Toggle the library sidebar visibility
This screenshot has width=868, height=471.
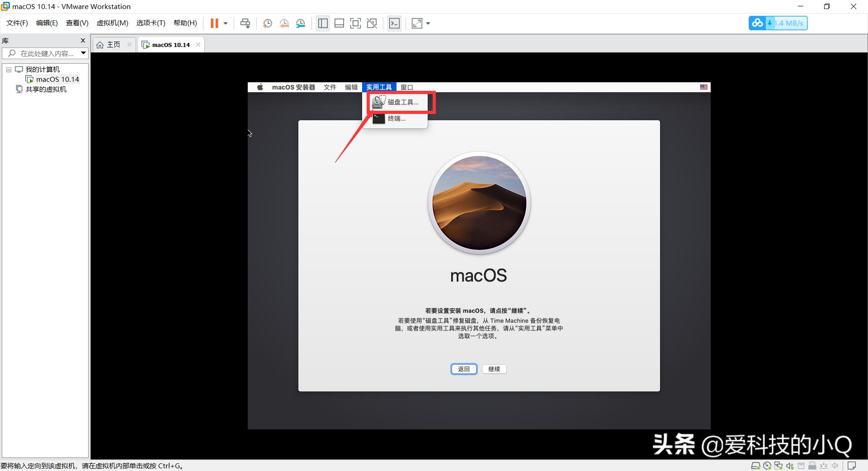(322, 23)
